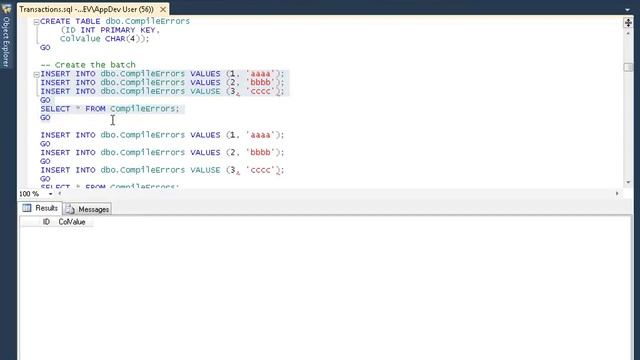
Task: Click the editor split handle icon
Action: point(628,22)
